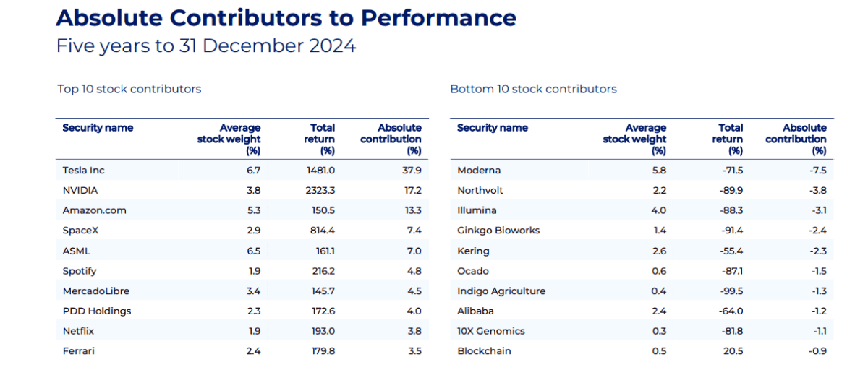868x370 pixels.
Task: Click the 'Five years to 31 December 2024' subtitle
Action: point(206,46)
